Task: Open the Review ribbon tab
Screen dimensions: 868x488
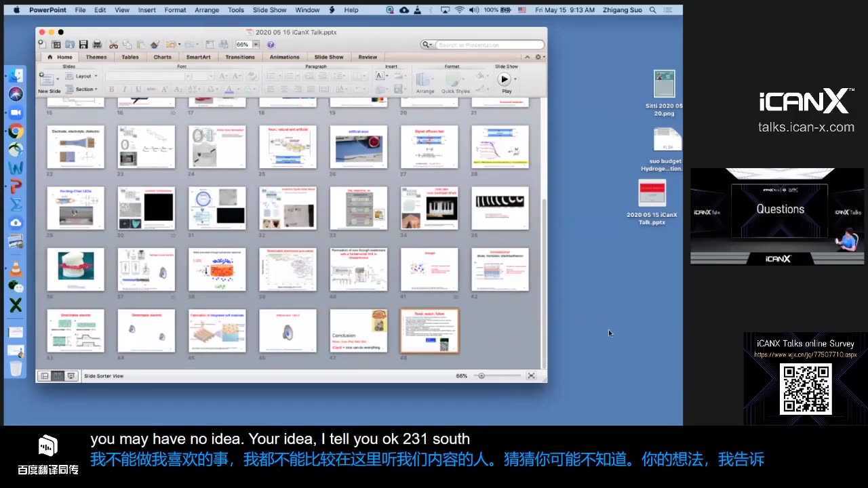Action: (368, 57)
